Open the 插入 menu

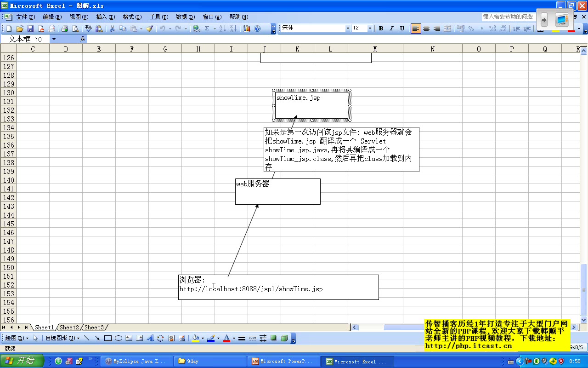[105, 17]
